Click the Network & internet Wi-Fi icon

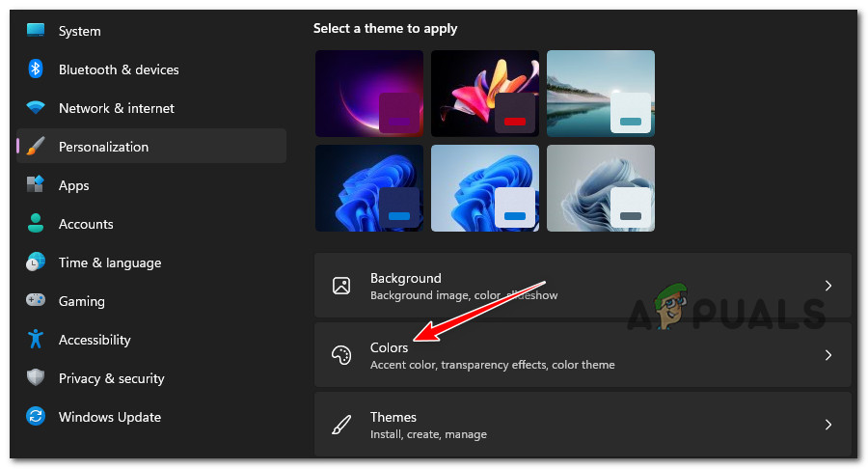click(x=36, y=108)
